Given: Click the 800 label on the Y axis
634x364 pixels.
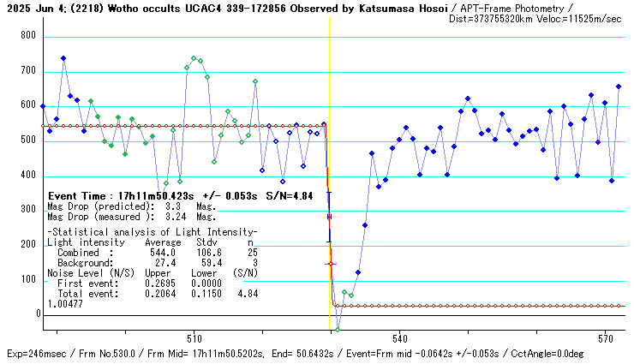Looking at the screenshot, I should (x=28, y=36).
